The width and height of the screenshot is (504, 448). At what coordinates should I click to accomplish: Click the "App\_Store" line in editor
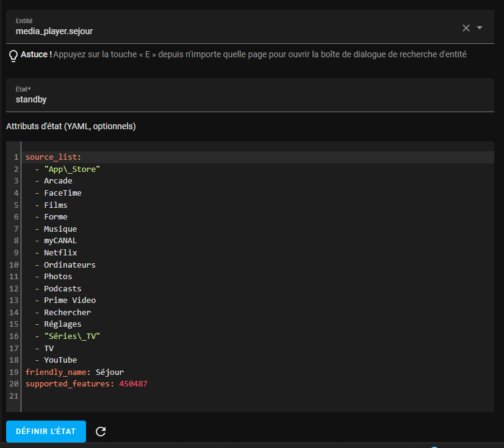point(72,169)
